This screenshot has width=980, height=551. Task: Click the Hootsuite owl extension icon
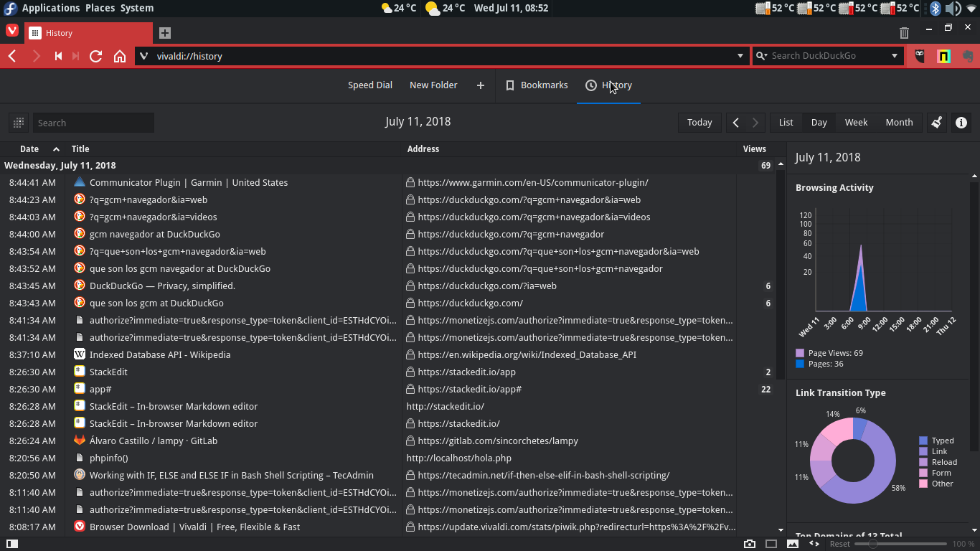tap(920, 56)
